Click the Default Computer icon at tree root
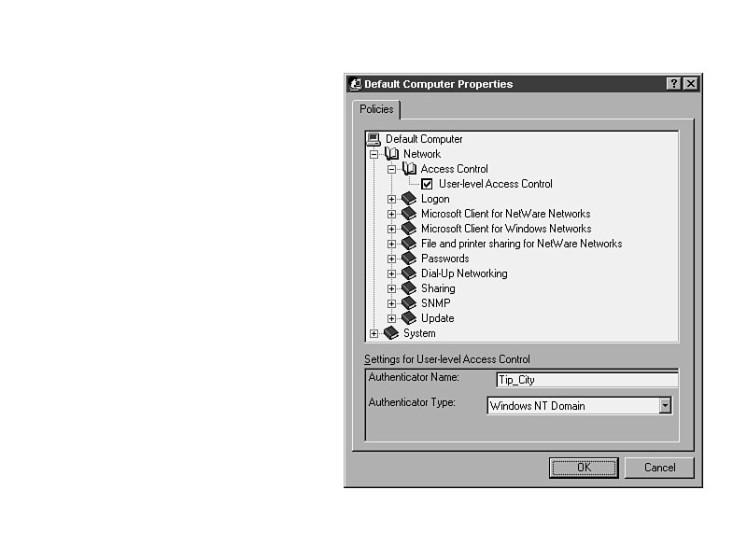Viewport: 747px width, 560px height. [374, 139]
